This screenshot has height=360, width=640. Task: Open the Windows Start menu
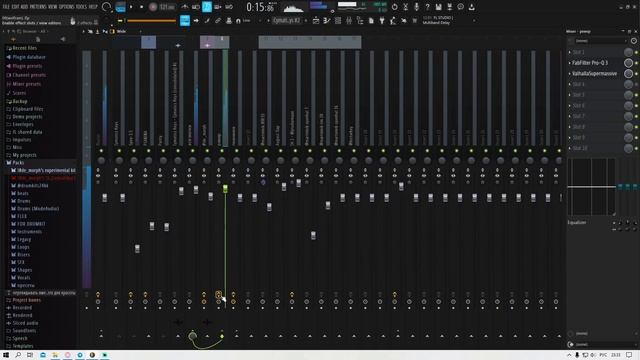point(6,355)
